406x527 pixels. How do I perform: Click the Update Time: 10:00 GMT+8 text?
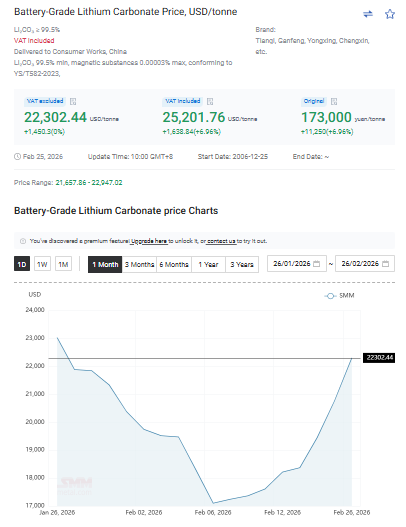coord(130,157)
